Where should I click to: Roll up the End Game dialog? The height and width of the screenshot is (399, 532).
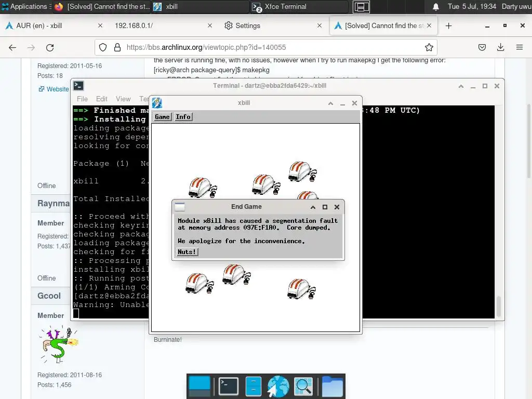313,207
